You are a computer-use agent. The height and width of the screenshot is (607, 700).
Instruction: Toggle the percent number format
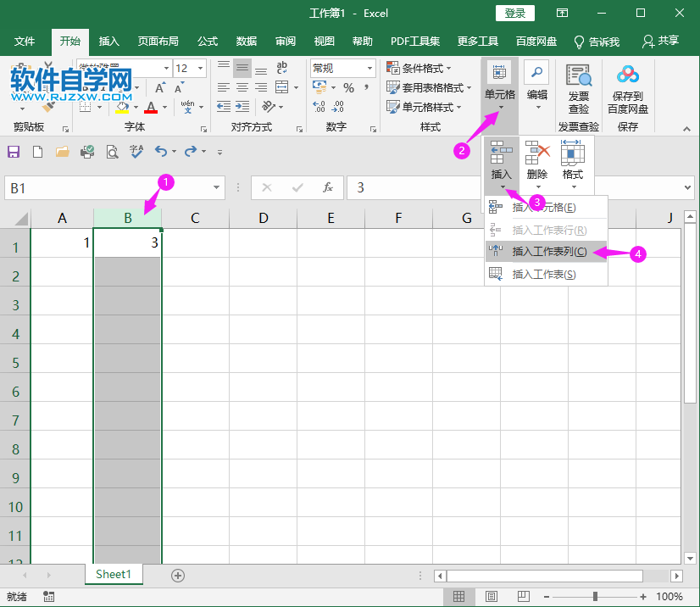[347, 86]
